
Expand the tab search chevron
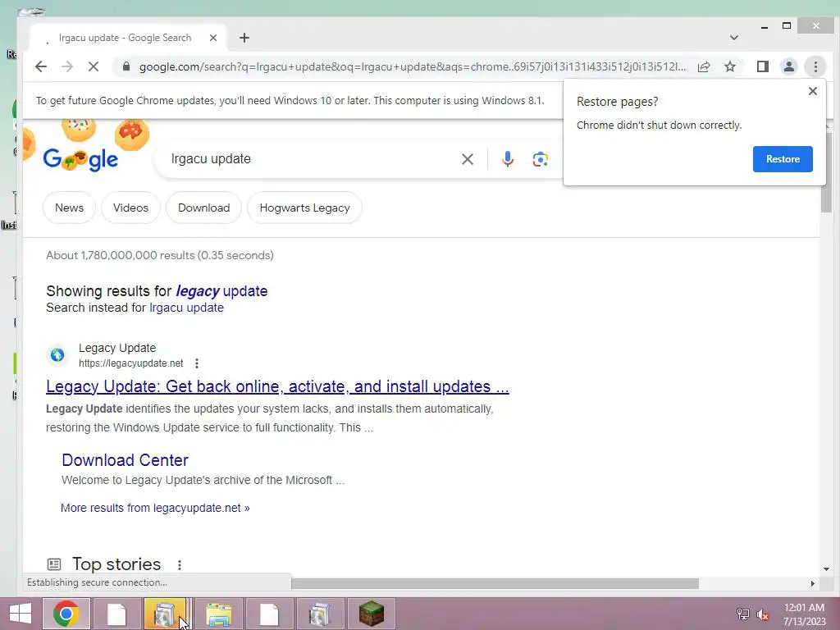tap(734, 38)
